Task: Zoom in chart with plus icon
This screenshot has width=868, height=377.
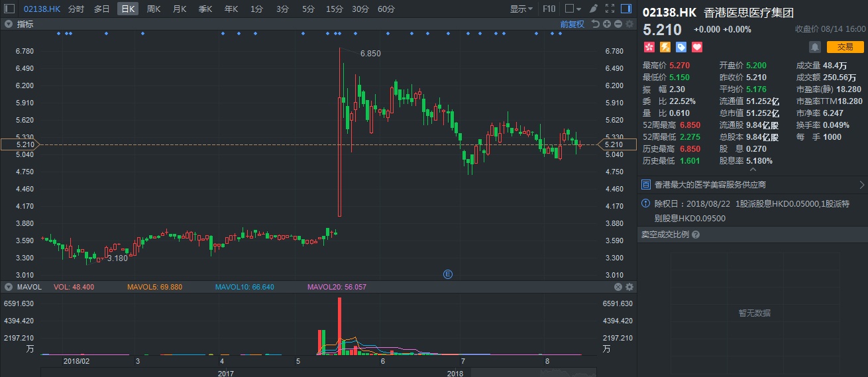Action: click(x=607, y=25)
